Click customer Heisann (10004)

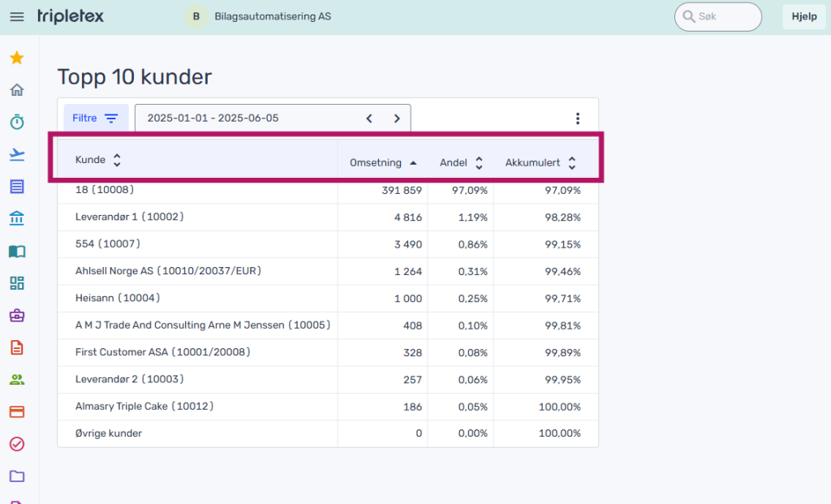pyautogui.click(x=118, y=298)
